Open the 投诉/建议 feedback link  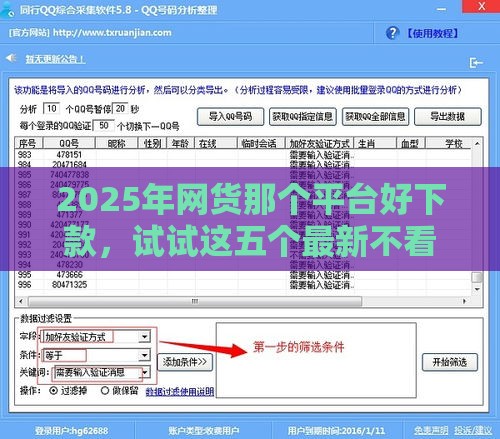pos(473,431)
